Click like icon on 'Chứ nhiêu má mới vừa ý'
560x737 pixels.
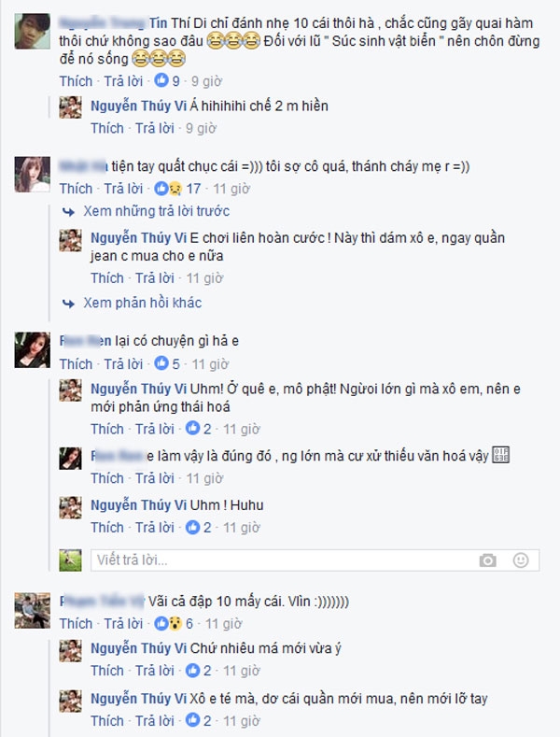click(x=192, y=671)
